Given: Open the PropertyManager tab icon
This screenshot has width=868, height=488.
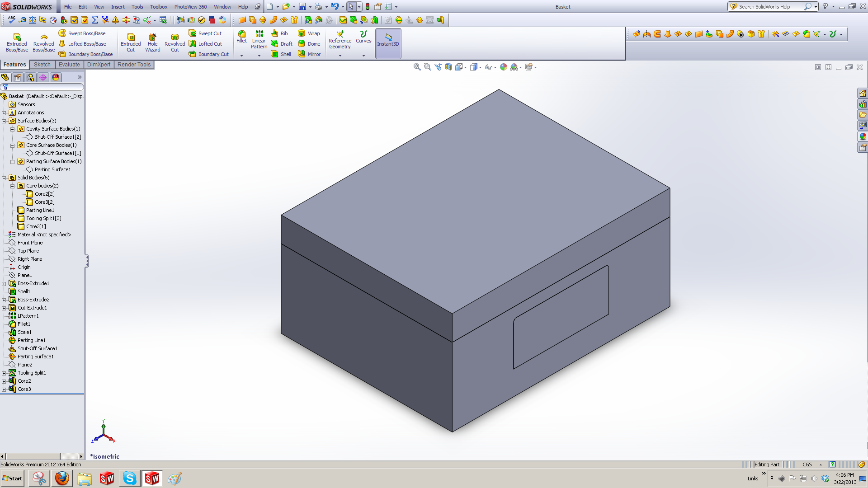Looking at the screenshot, I should 18,77.
